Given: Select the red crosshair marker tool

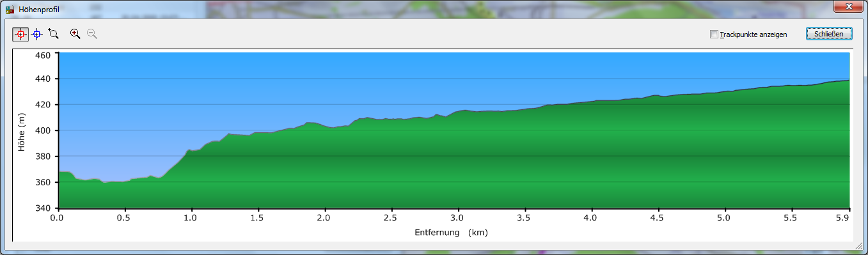Looking at the screenshot, I should click(20, 34).
